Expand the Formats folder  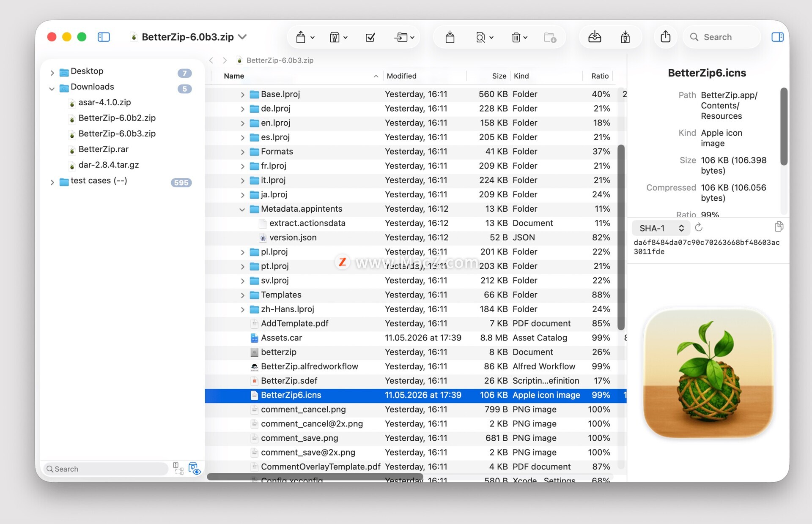tap(242, 152)
